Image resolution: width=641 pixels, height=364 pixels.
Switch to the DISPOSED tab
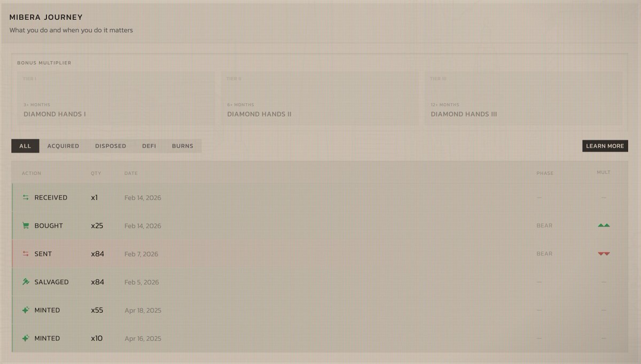[x=111, y=146]
